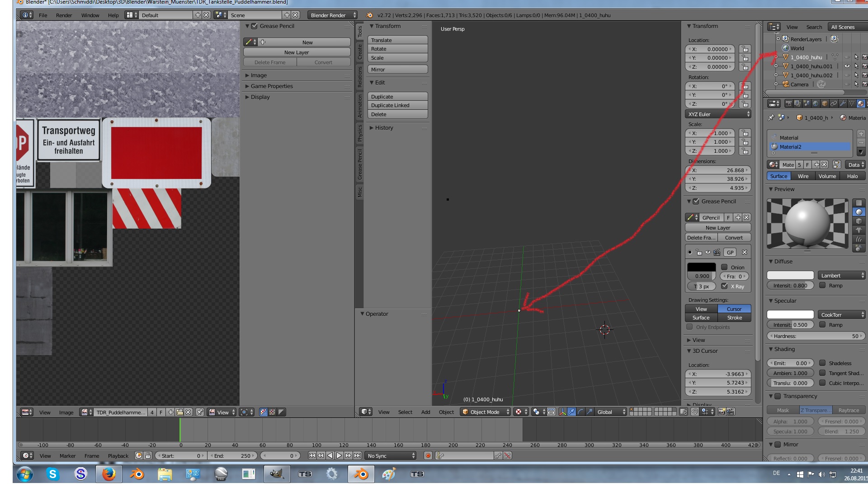Open the Modifiers wrench tab icon
Viewport: 868px width, 488px height.
point(843,103)
